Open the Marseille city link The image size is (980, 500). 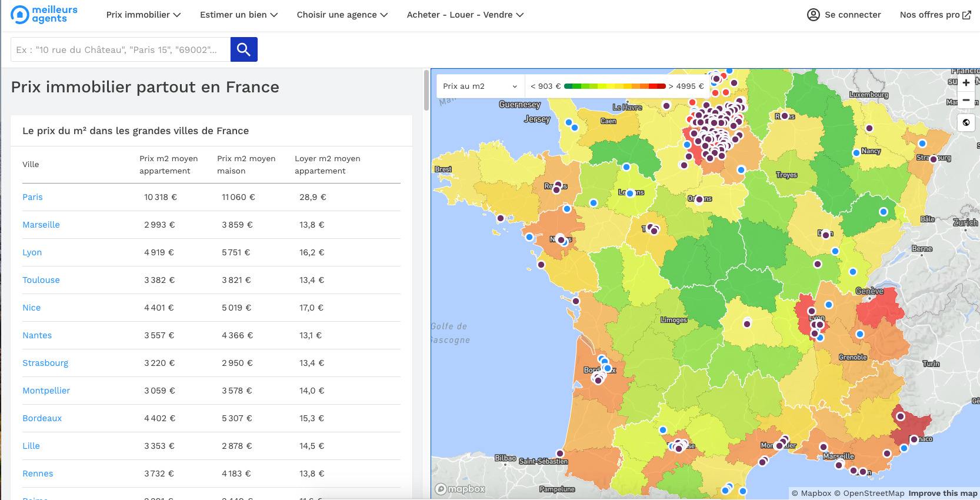coord(41,225)
